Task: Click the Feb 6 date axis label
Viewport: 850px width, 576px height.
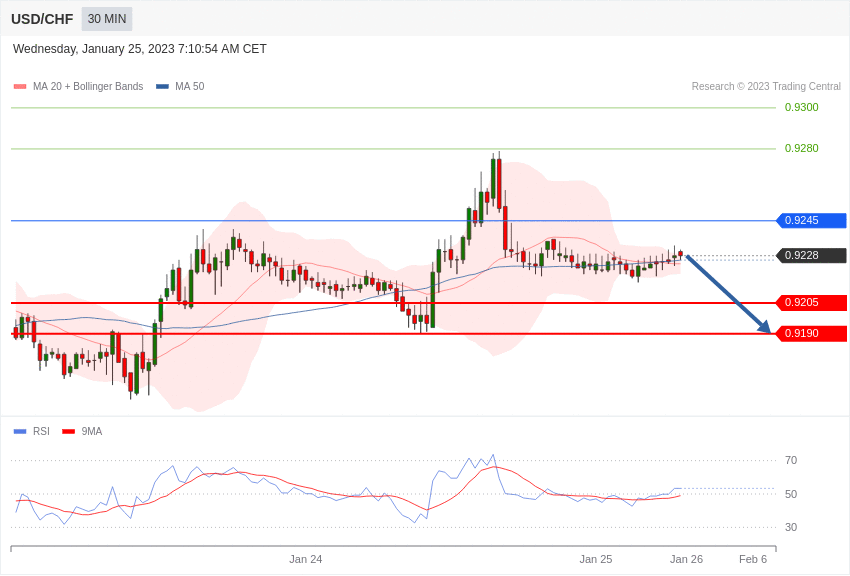Action: [x=753, y=559]
